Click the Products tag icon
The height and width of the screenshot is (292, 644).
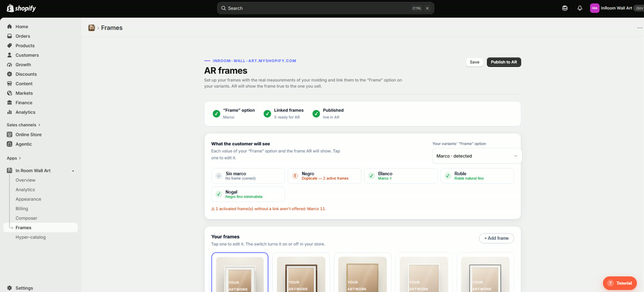pos(9,46)
